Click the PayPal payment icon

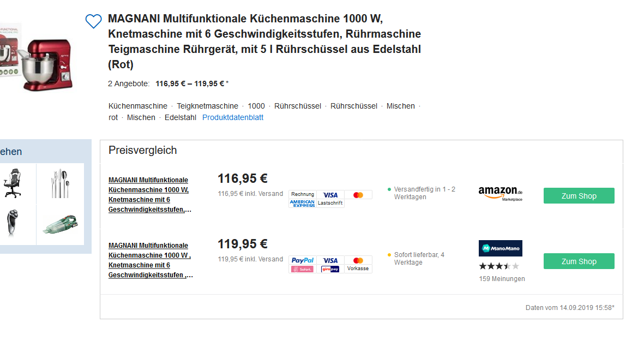302,260
